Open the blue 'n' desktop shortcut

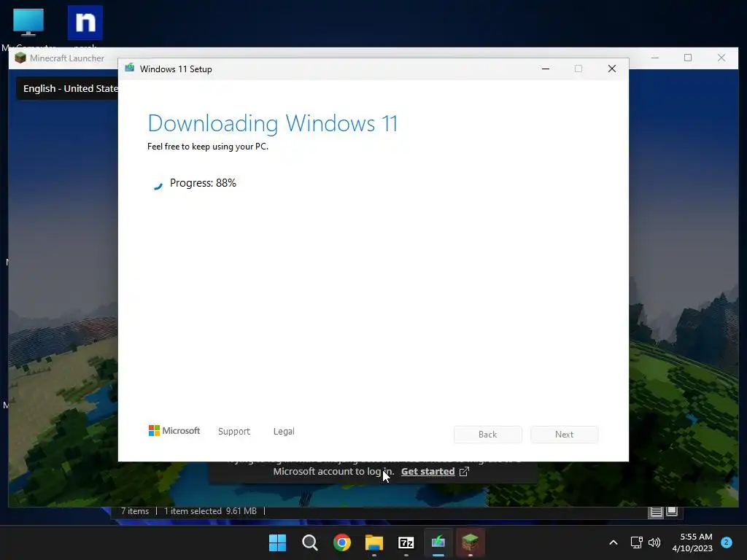85,23
